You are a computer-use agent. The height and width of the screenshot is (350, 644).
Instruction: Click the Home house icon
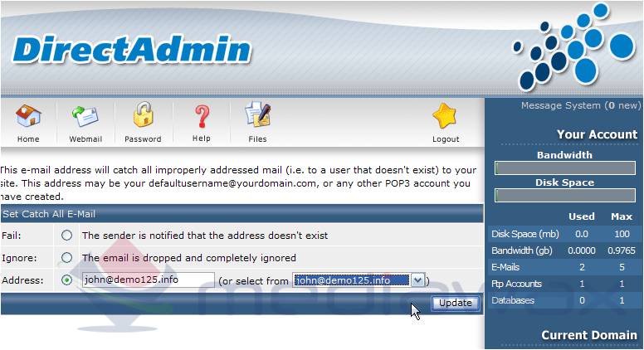28,115
